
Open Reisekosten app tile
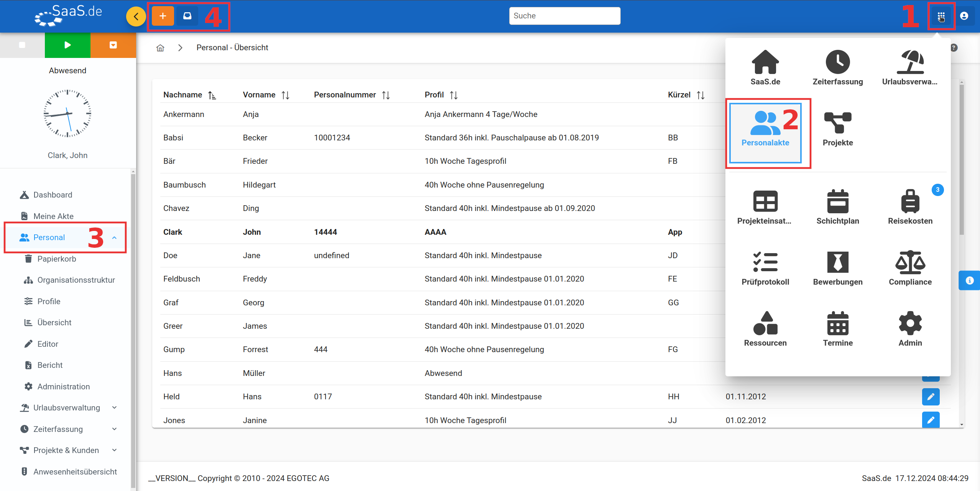pos(910,207)
